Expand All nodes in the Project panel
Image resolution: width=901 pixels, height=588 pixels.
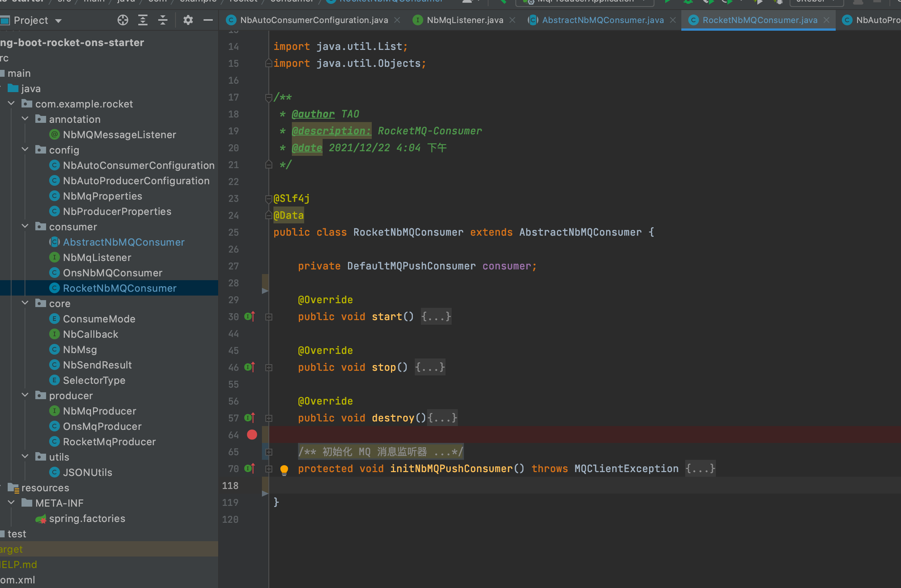142,20
